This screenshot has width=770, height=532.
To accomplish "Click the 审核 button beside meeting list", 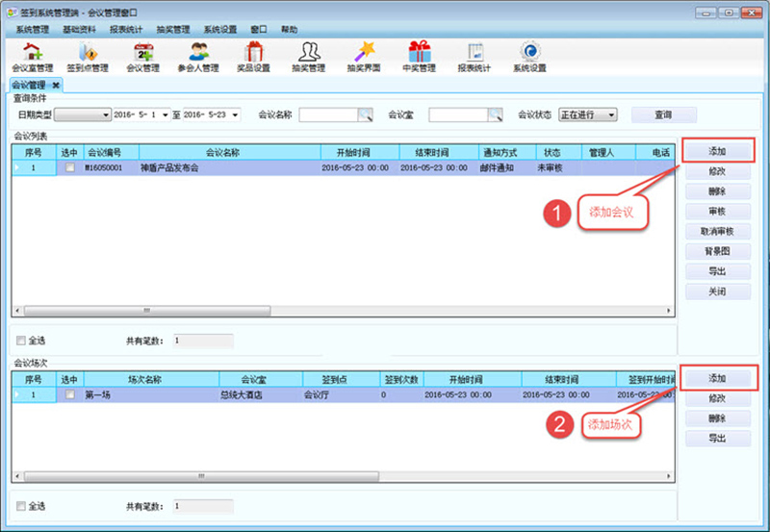I will pyautogui.click(x=717, y=211).
